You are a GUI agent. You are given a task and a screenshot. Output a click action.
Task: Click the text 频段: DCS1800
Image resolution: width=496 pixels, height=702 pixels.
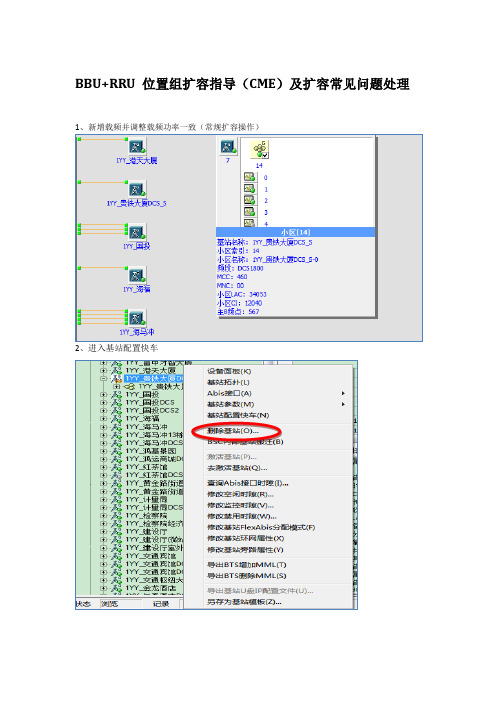click(240, 268)
